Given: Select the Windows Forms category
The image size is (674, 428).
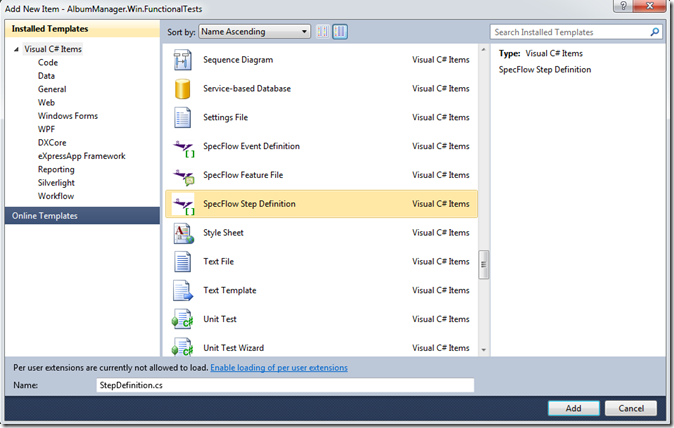Looking at the screenshot, I should pos(67,116).
